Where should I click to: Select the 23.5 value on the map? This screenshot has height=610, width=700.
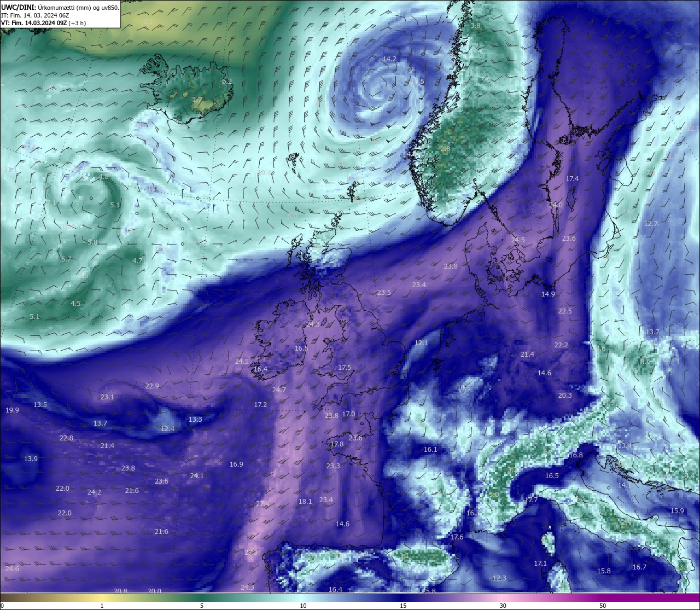pos(384,293)
